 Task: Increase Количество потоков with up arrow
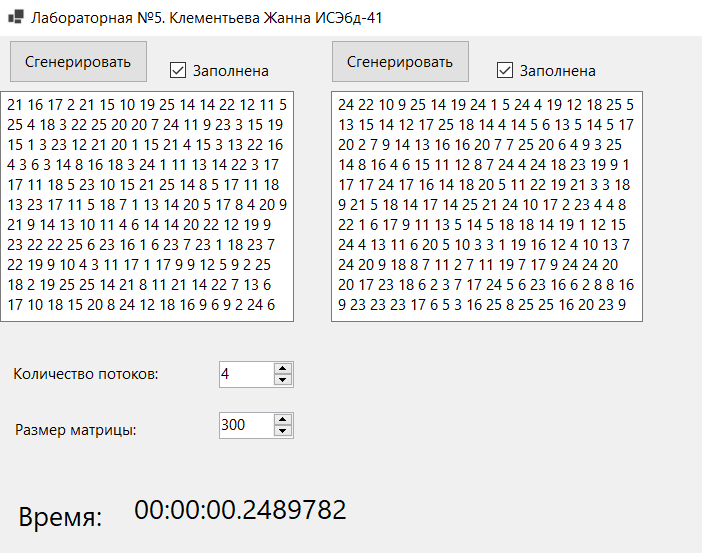point(283,368)
